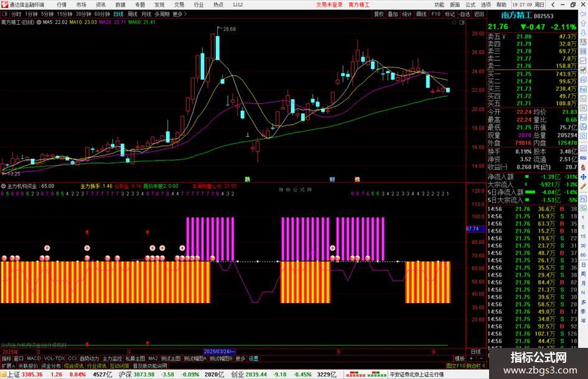Click the 2025/03/24 date marker on time axis
Image resolution: width=588 pixels, height=379 pixels.
(220, 352)
